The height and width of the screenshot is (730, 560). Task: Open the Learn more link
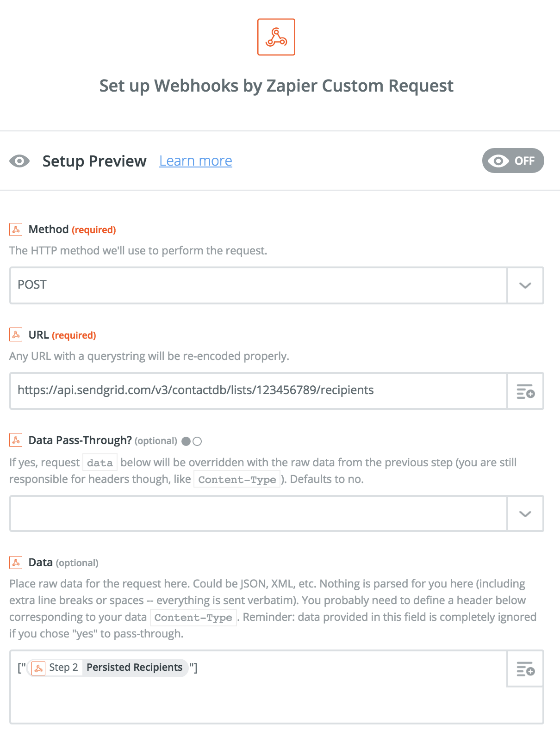coord(196,161)
